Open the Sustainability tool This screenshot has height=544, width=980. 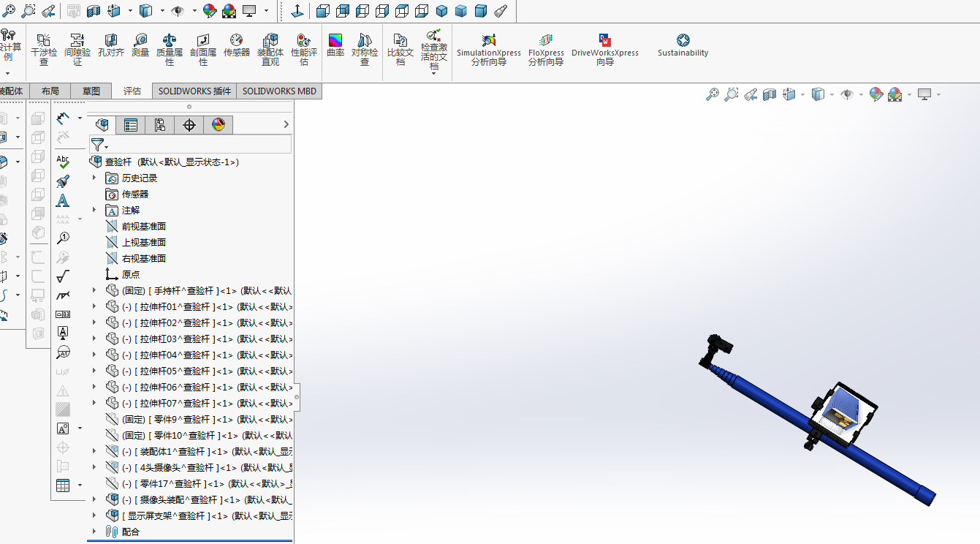tap(683, 45)
